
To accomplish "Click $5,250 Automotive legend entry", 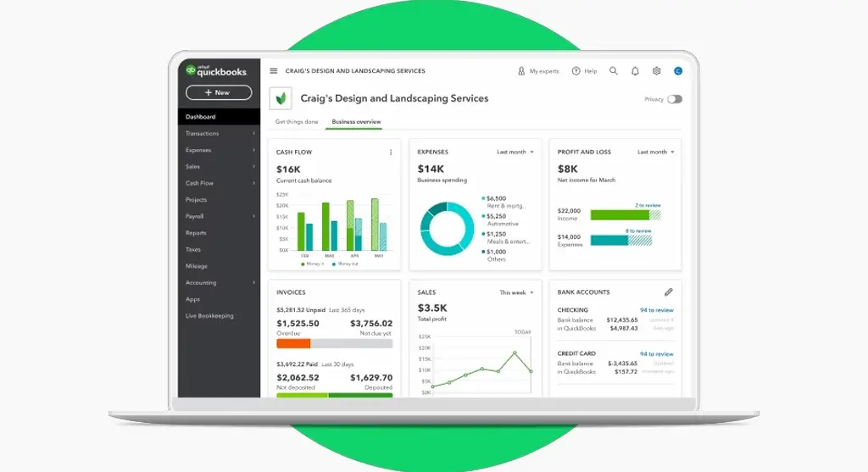I will coord(500,219).
